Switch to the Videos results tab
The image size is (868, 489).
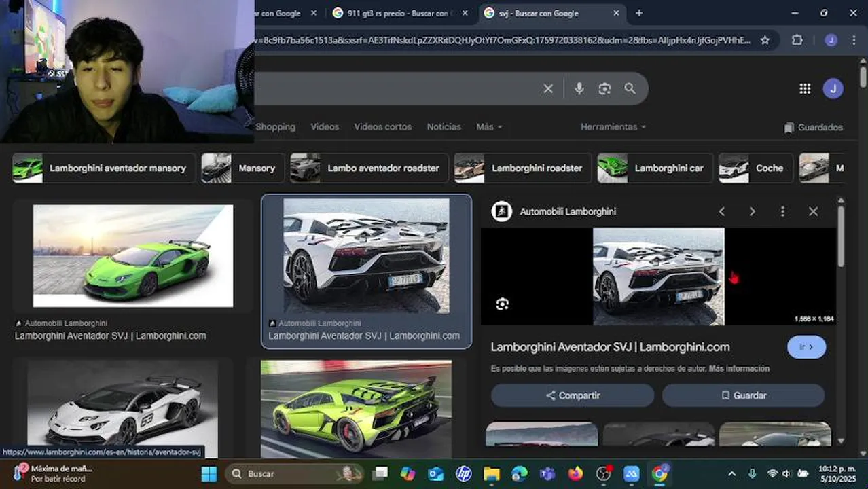pyautogui.click(x=325, y=127)
